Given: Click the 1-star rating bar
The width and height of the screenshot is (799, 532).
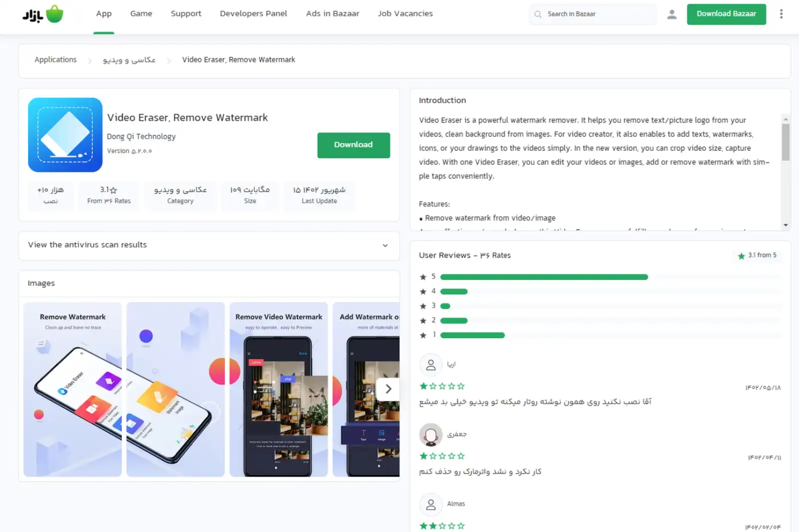Looking at the screenshot, I should tap(472, 335).
